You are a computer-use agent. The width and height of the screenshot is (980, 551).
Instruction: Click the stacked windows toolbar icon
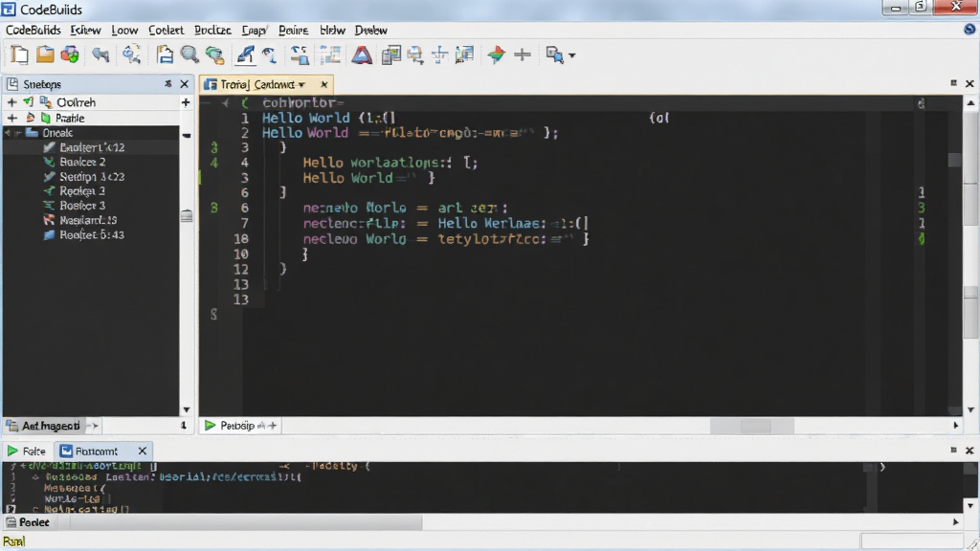coord(390,55)
